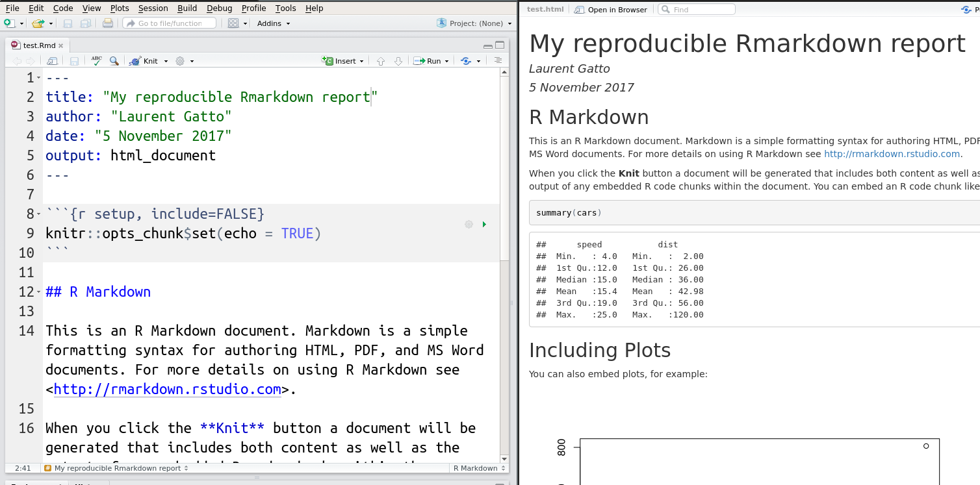Focus the Go to file/function field
The width and height of the screenshot is (980, 485).
(171, 23)
